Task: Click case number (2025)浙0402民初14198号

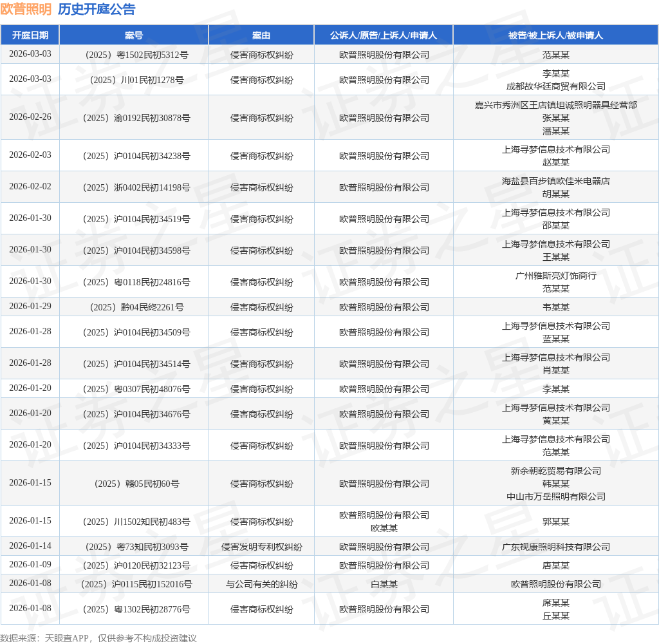Action: (x=136, y=187)
